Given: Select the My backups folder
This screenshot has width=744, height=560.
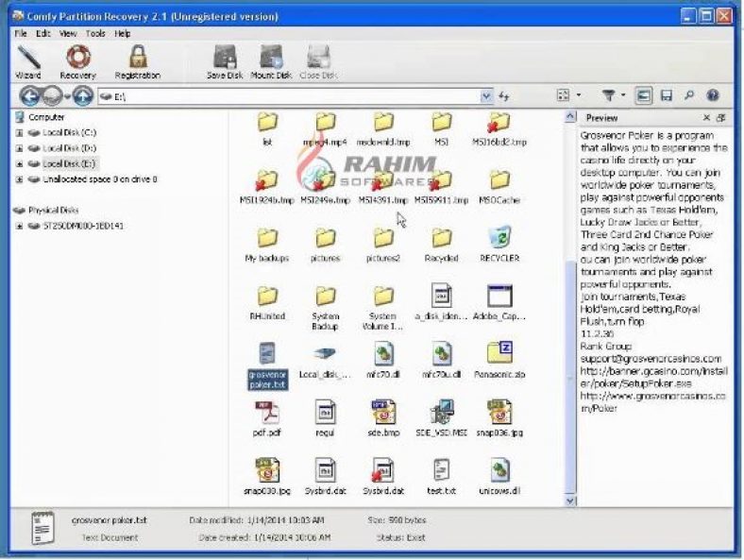Looking at the screenshot, I should pyautogui.click(x=266, y=244).
